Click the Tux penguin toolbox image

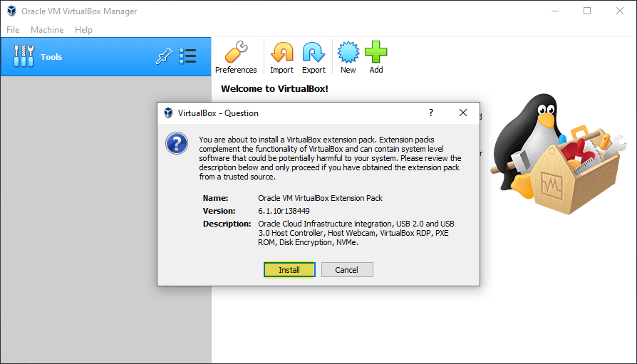coord(559,154)
